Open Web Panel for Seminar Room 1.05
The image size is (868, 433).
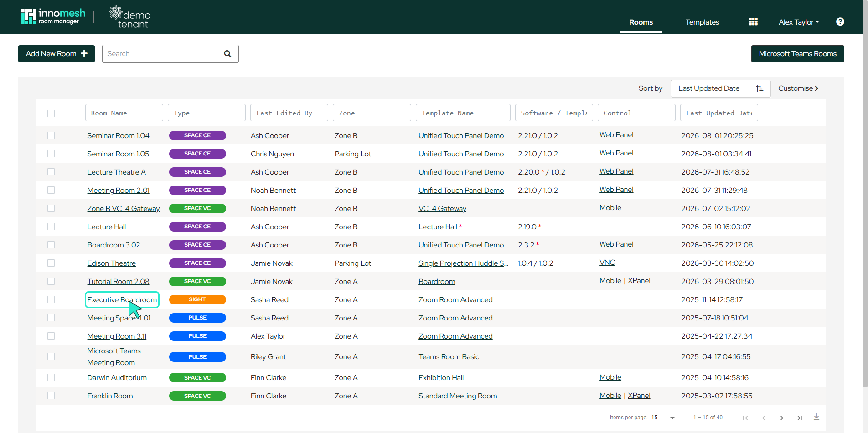coord(616,153)
